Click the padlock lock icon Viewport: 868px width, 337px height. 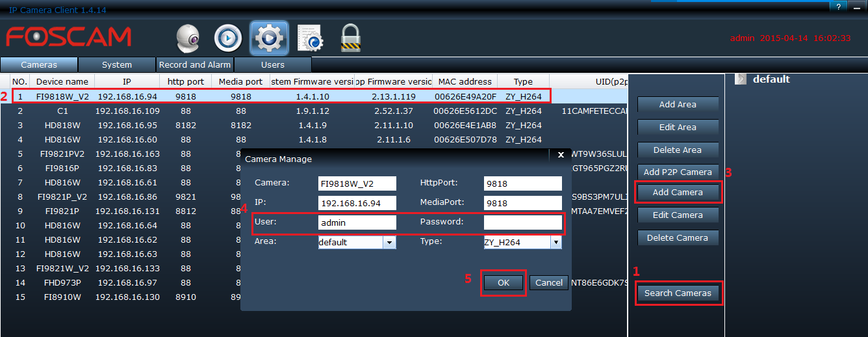(351, 38)
